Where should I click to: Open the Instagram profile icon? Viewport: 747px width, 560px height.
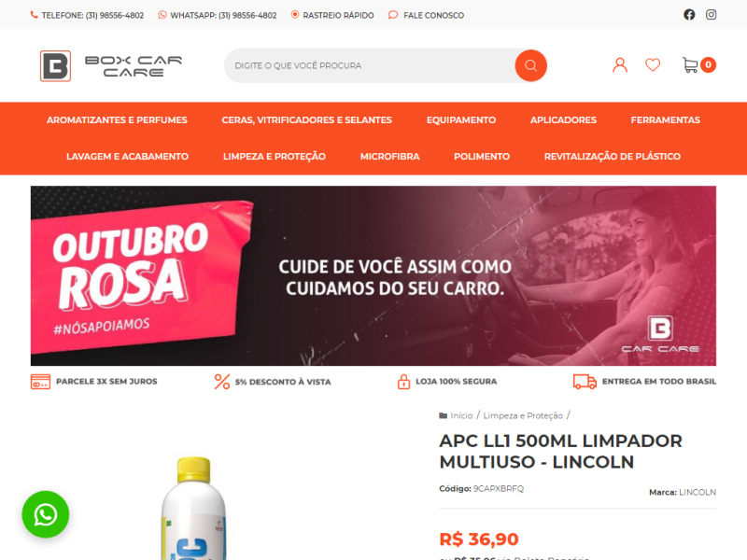711,15
